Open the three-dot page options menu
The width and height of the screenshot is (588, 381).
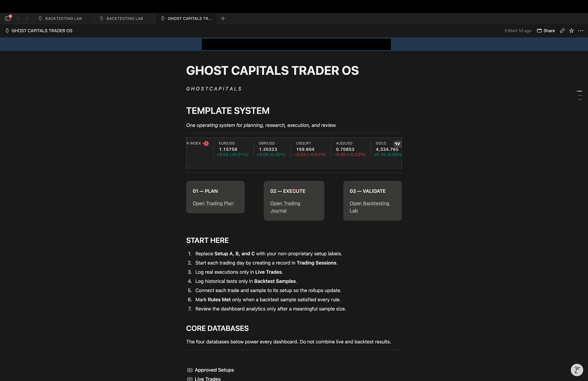[x=581, y=31]
